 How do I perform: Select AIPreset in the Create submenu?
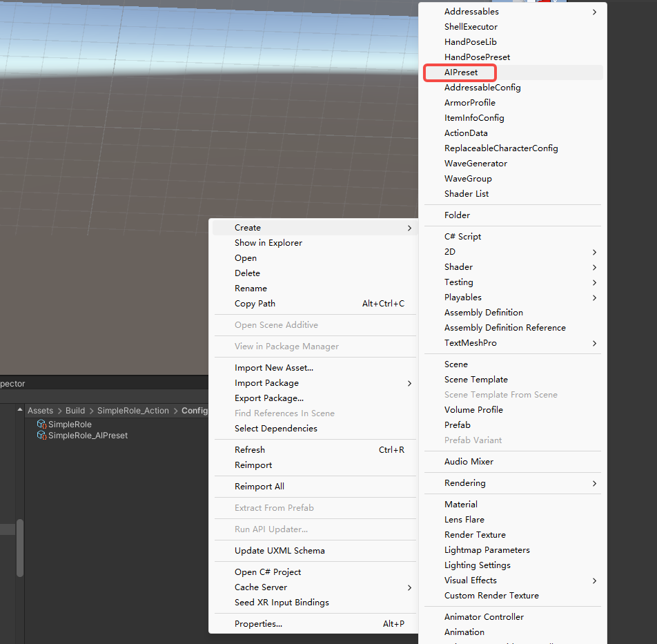pos(460,72)
